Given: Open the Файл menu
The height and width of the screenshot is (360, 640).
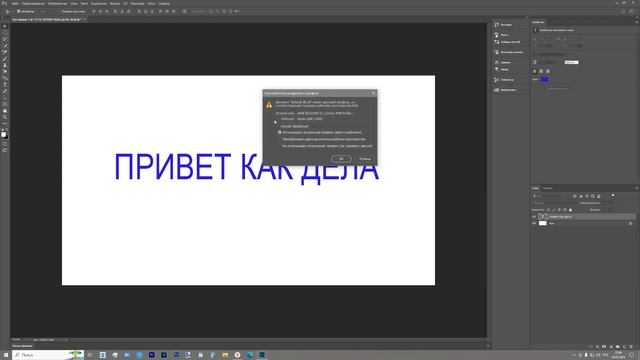Looking at the screenshot, I should 15,3.
